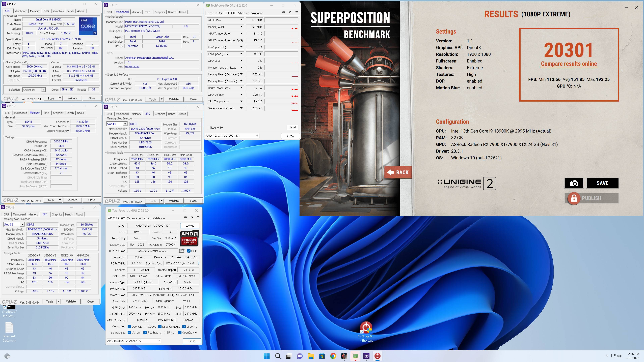The height and width of the screenshot is (362, 644).
Task: Switch to Graphics tab in CPU-Z Mainboard window
Action: pyautogui.click(x=160, y=12)
